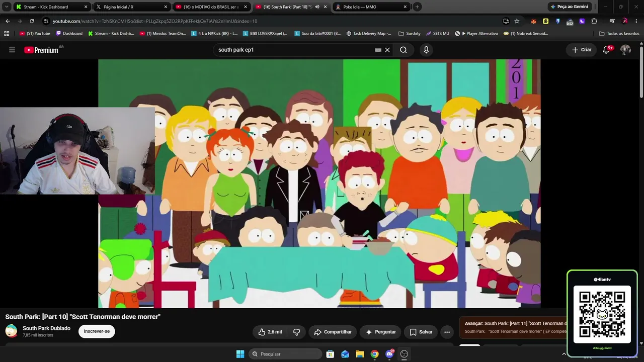Open the tab search dropdown arrow
This screenshot has height=362, width=644.
pyautogui.click(x=7, y=7)
